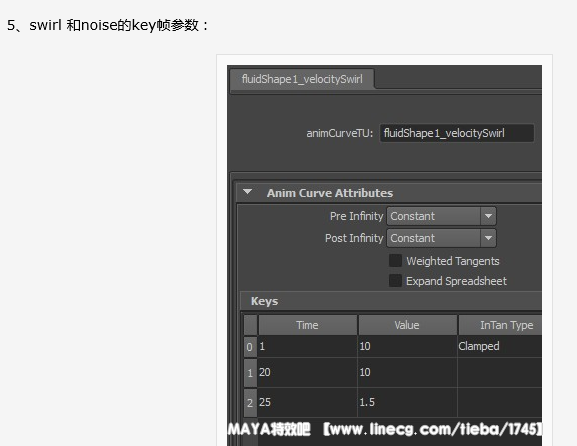Select key row index 1

pyautogui.click(x=250, y=373)
